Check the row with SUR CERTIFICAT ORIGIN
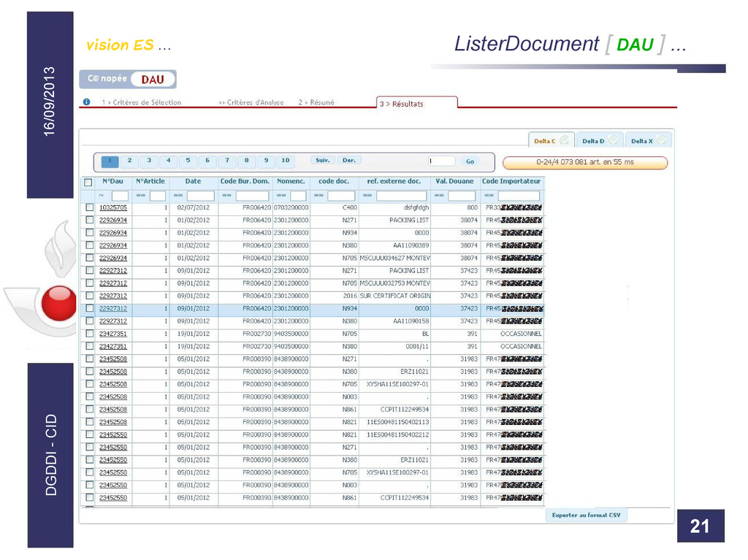 [89, 296]
